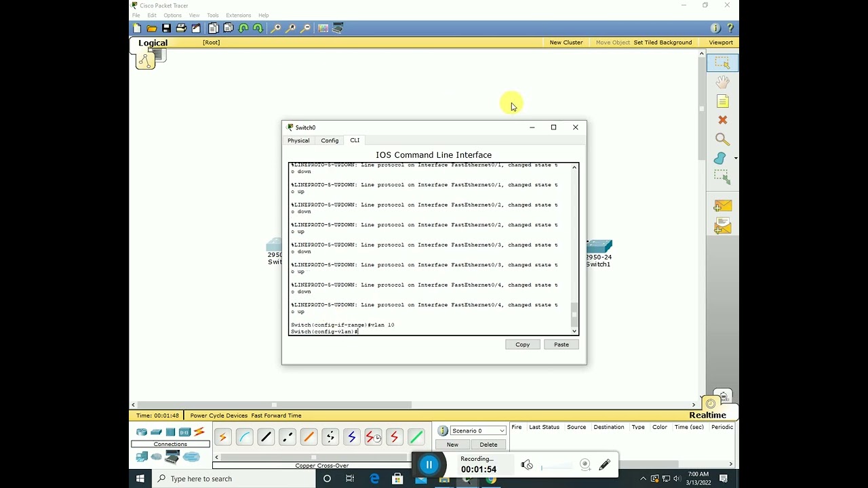Zoom in magnifier icon
Screen dimensions: 868x488
click(275, 28)
